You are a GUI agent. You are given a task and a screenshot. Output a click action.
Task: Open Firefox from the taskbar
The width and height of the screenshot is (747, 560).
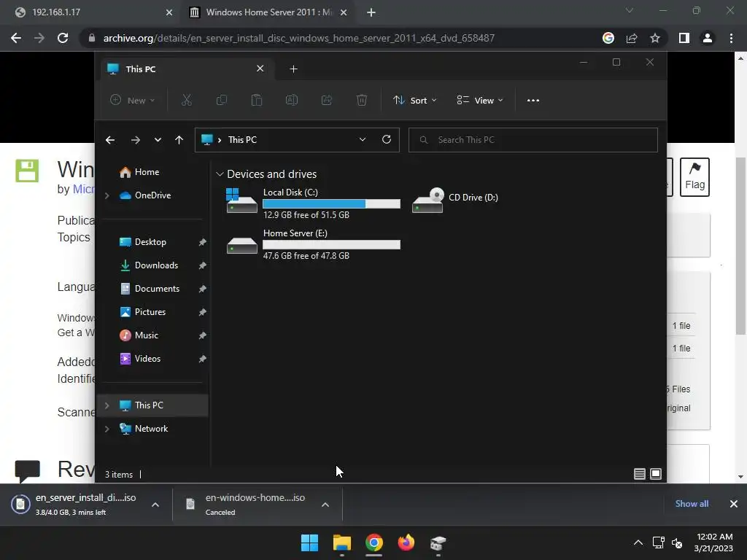tap(406, 542)
